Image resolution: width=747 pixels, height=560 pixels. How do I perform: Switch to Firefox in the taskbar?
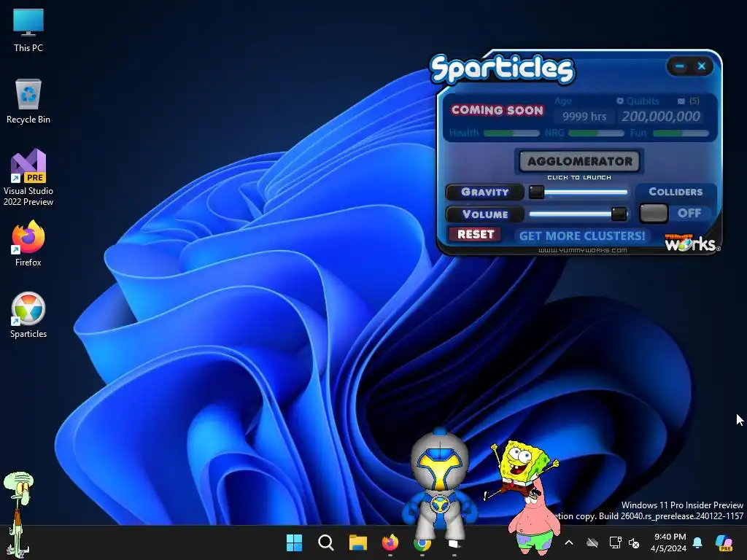tap(390, 542)
